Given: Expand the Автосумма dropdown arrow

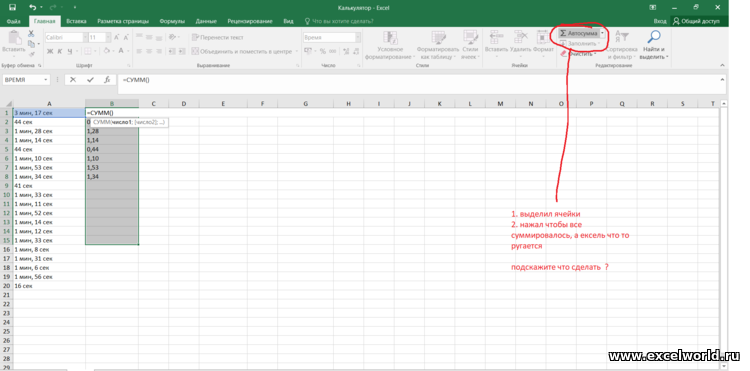Looking at the screenshot, I should [x=602, y=33].
